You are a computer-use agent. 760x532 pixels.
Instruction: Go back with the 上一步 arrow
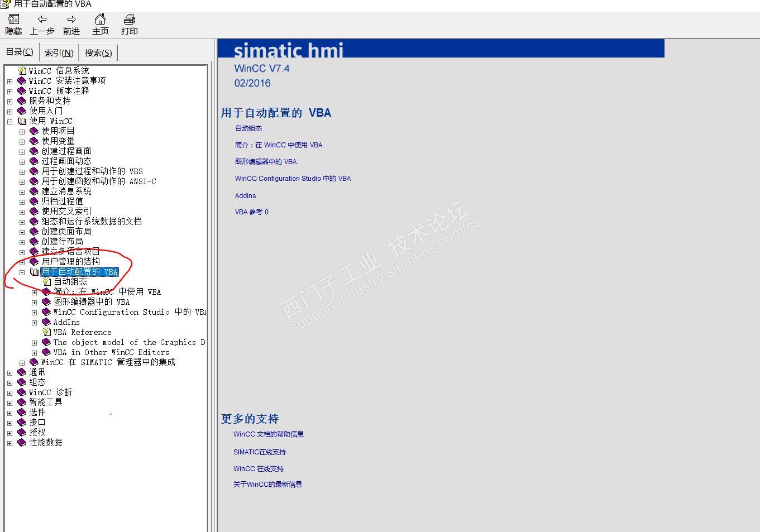click(x=42, y=20)
